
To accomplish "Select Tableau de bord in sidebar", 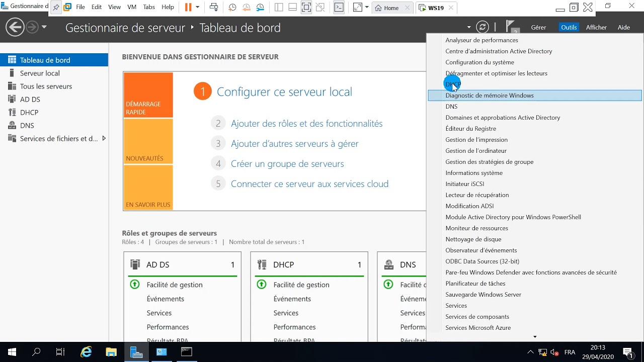I will click(54, 60).
